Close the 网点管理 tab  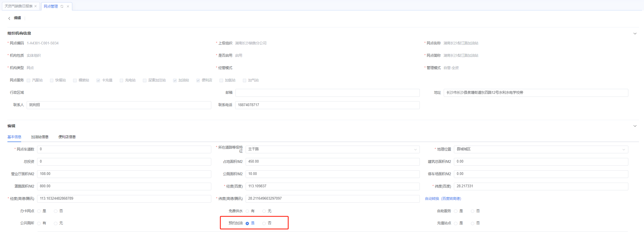point(68,6)
